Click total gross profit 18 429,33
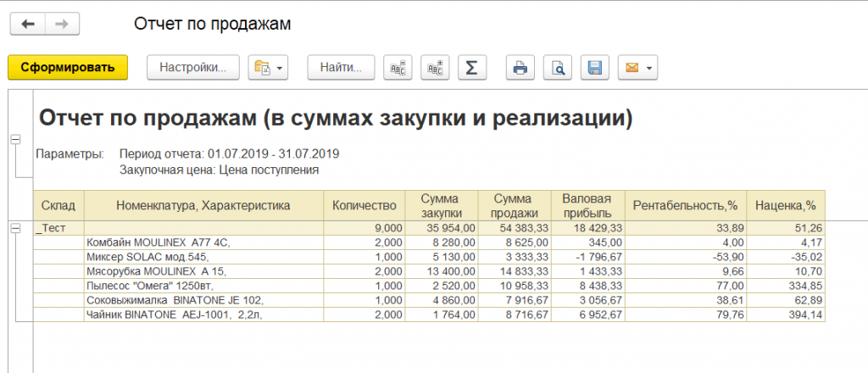This screenshot has height=373, width=868. coord(588,228)
